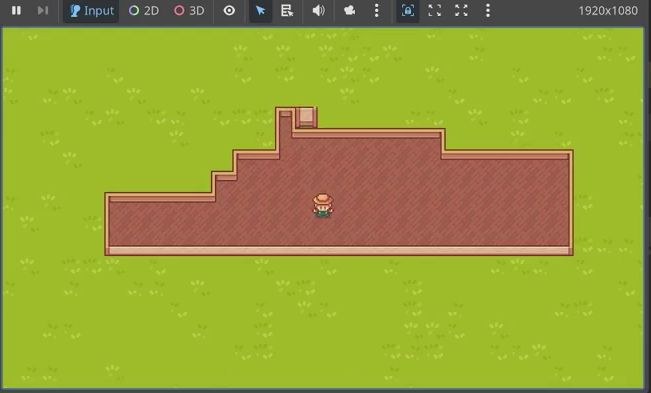The image size is (651, 393).
Task: Open camera options three-dot menu
Action: [377, 10]
